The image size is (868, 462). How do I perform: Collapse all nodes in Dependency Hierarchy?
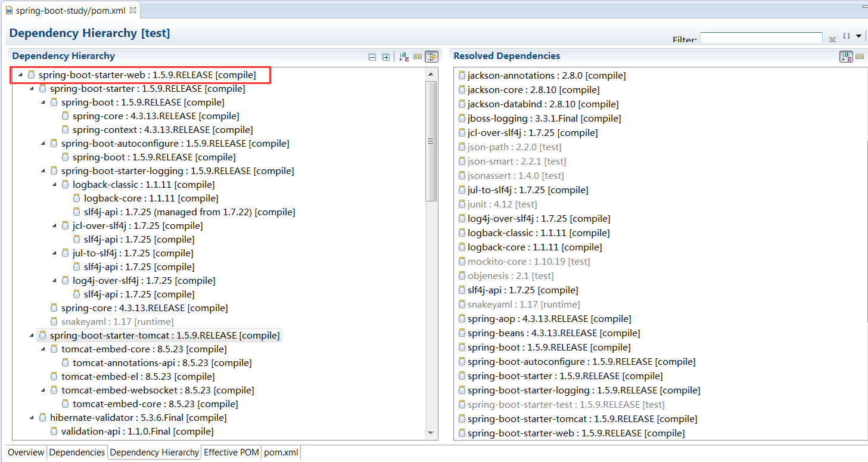tap(372, 57)
